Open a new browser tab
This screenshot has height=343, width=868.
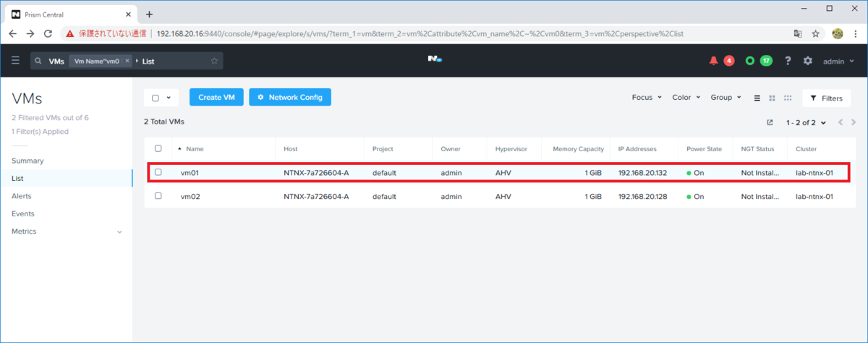[x=149, y=14]
